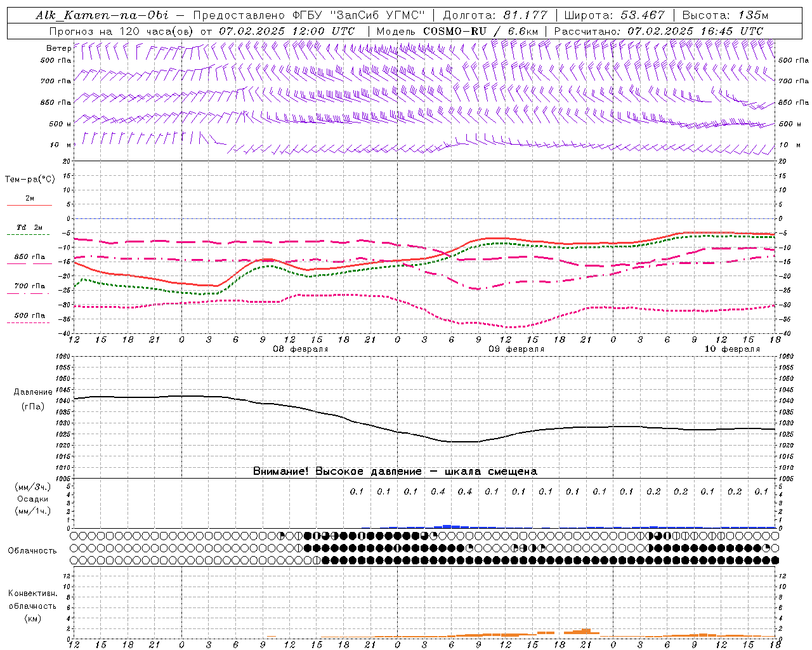The height and width of the screenshot is (650, 812).
Task: Click the Внимание! Высокое давление warning text
Action: 395,472
